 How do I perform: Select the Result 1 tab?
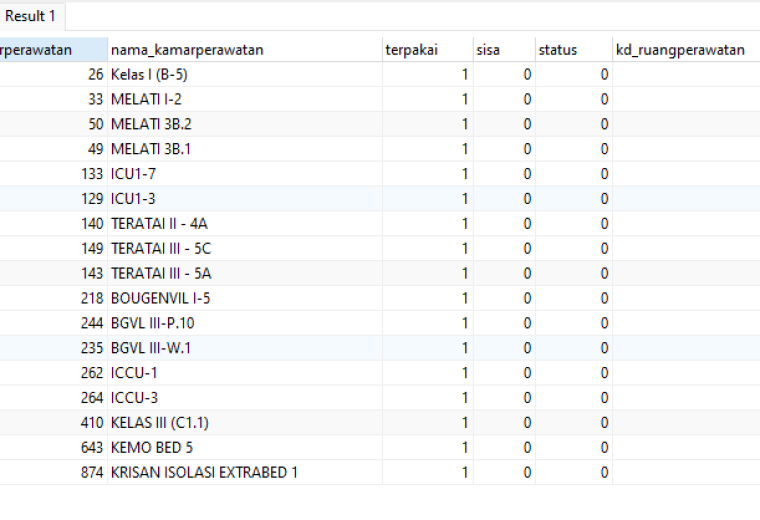tap(30, 16)
